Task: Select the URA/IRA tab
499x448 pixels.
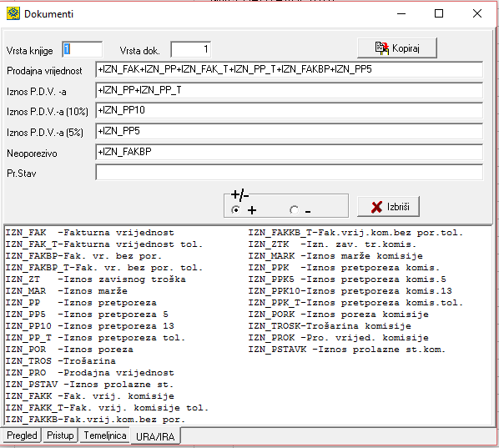Action: [x=155, y=436]
